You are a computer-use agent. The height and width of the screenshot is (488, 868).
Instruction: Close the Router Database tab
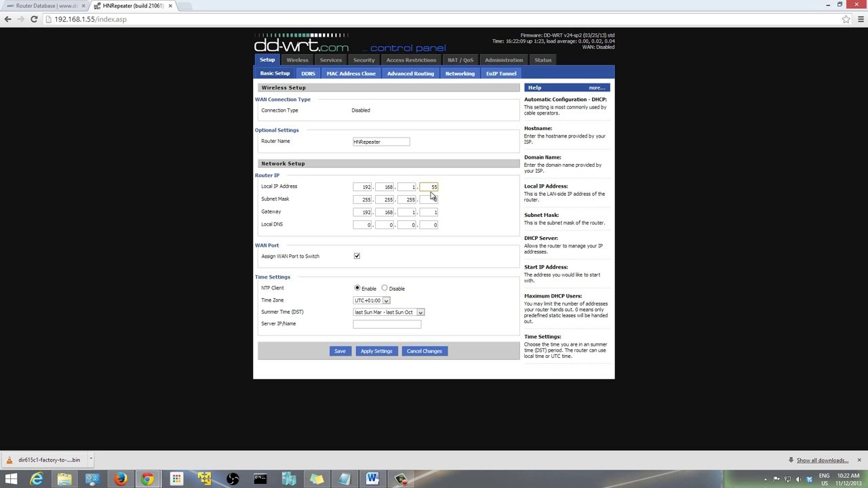click(83, 5)
